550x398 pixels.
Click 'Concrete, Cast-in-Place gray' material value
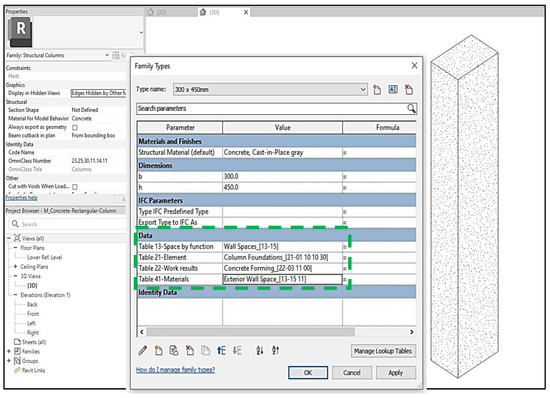pyautogui.click(x=263, y=153)
